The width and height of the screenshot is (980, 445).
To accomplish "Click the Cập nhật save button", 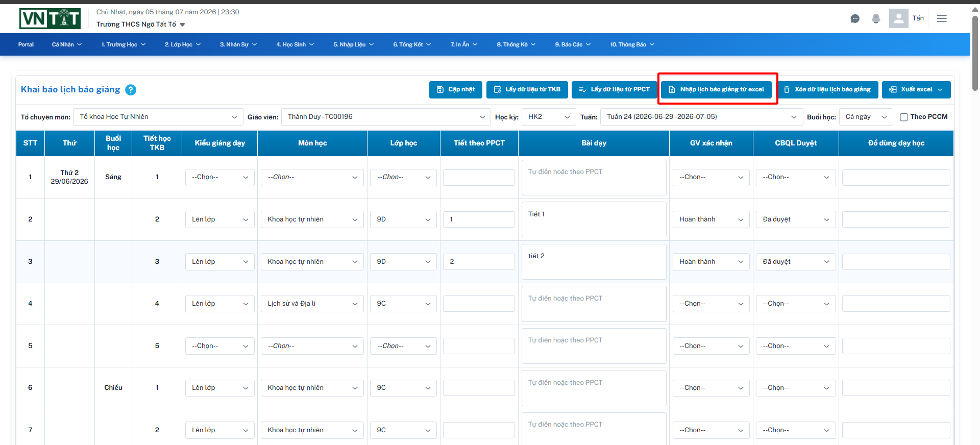I will click(456, 89).
